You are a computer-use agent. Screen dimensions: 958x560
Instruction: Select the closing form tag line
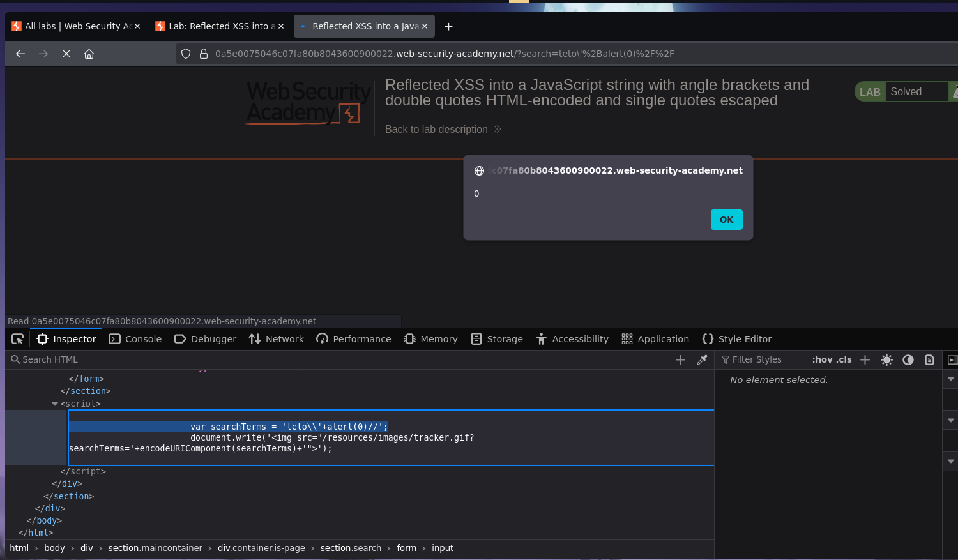click(x=86, y=379)
